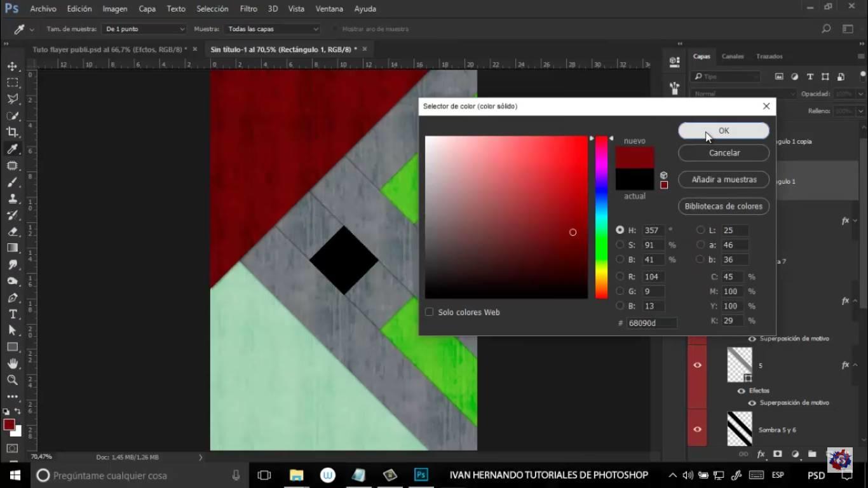Switch to the Canales tab
Image resolution: width=868 pixels, height=488 pixels.
click(x=732, y=56)
